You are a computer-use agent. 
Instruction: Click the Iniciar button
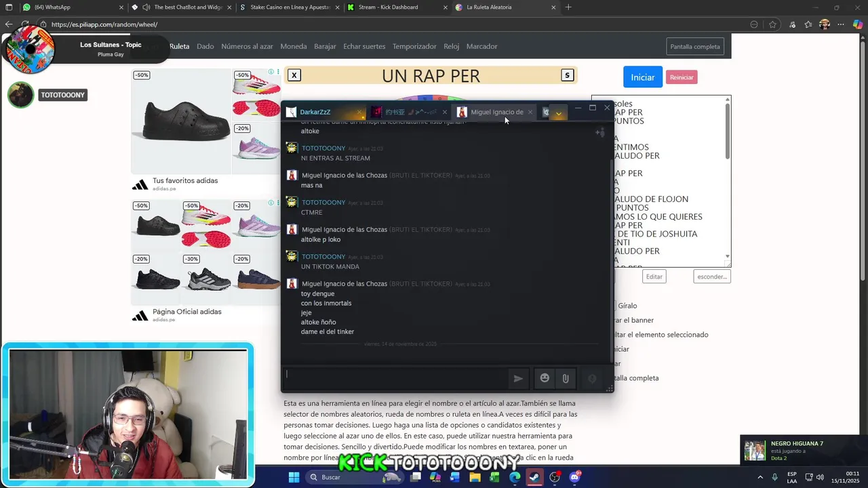[x=643, y=77]
